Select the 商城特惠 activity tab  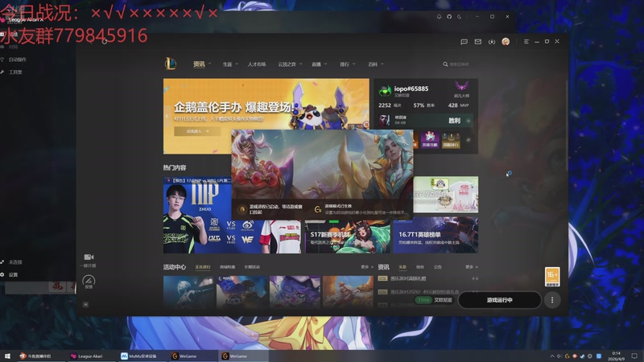coord(228,267)
